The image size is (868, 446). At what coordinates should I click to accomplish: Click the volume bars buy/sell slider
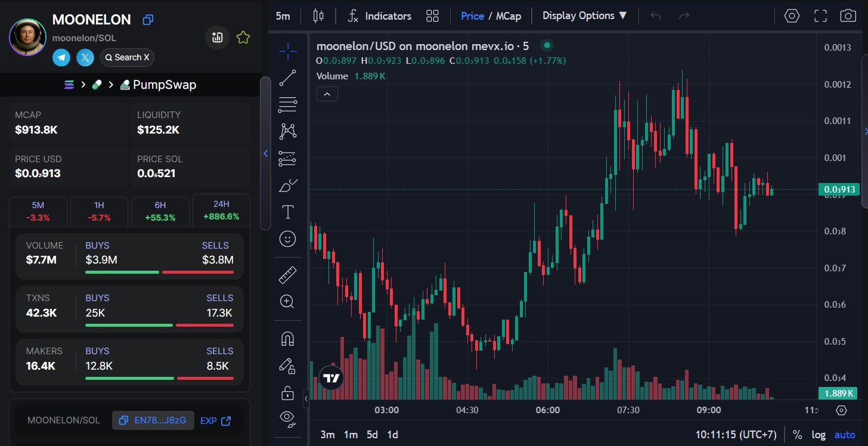[x=159, y=272]
